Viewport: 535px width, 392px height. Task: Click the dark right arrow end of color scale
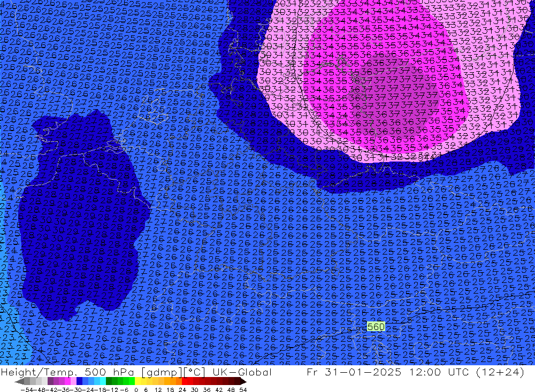[x=243, y=382]
